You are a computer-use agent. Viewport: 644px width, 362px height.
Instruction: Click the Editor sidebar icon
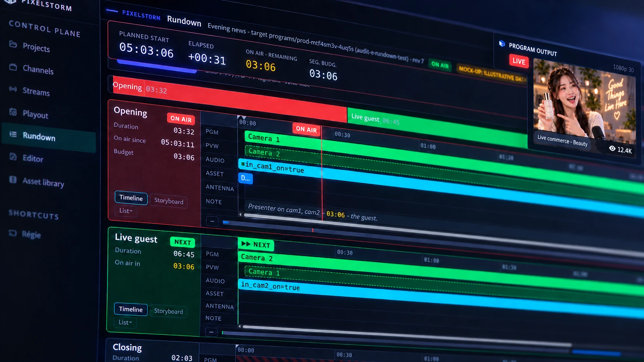[13, 157]
